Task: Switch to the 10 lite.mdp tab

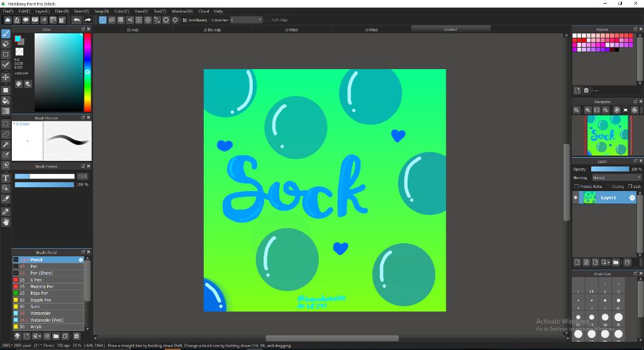Action: (212, 30)
